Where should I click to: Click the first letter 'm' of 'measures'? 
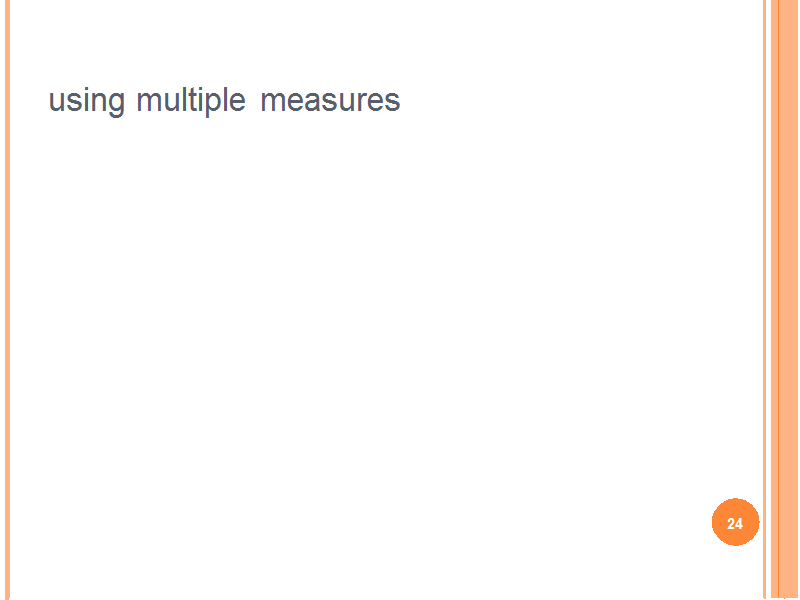click(271, 101)
